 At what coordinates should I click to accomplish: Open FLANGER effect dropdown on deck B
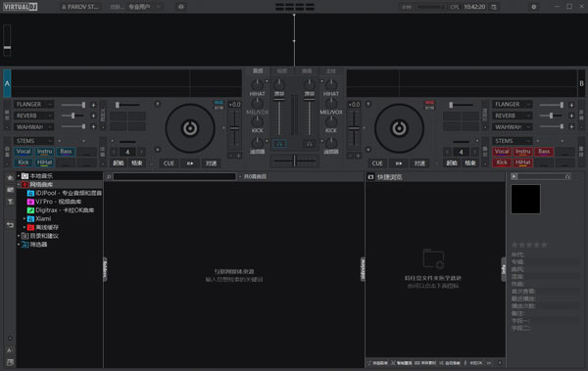(x=513, y=104)
